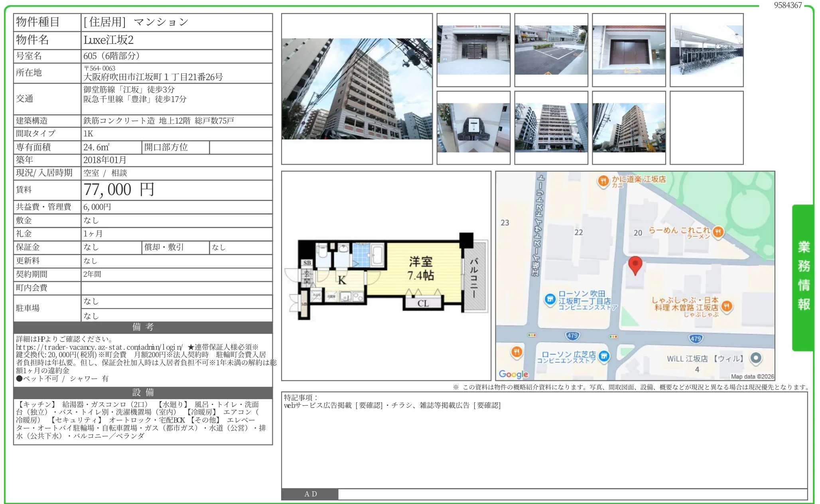Click the property name Luxe江坂2
This screenshot has width=820, height=504.
(108, 40)
